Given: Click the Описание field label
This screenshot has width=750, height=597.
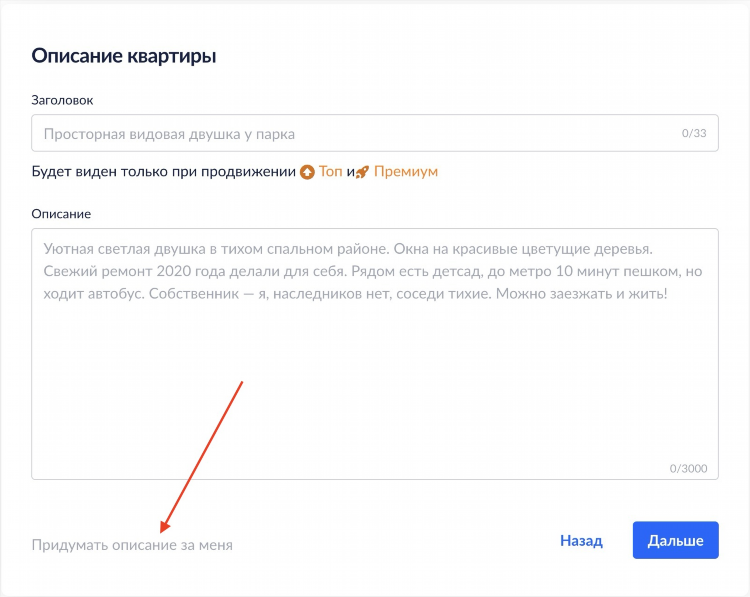Looking at the screenshot, I should click(61, 213).
